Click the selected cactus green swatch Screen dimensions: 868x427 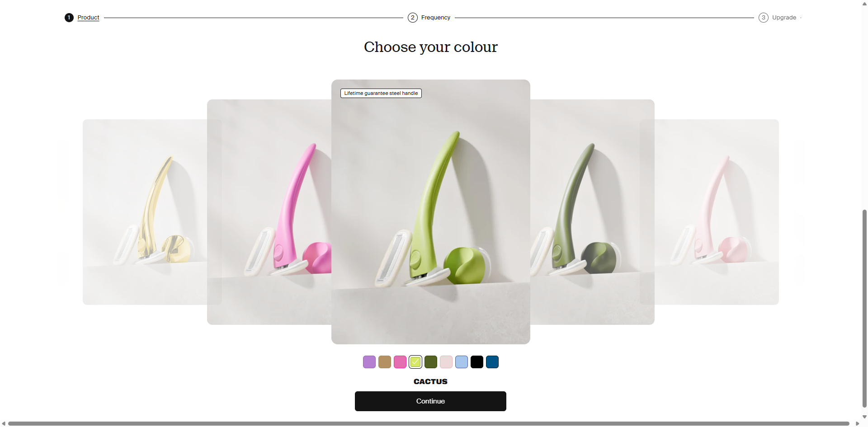click(x=415, y=362)
